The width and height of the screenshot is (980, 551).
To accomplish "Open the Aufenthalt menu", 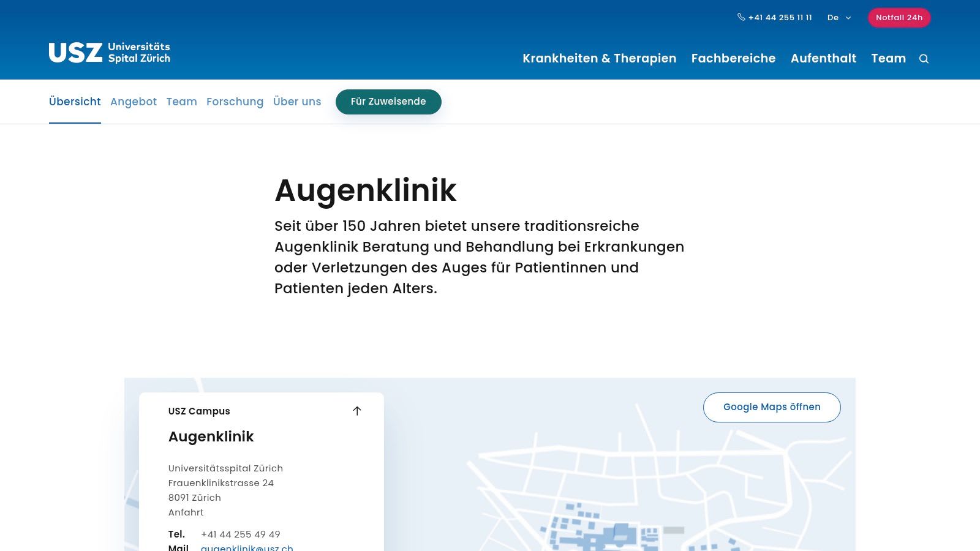I will 823,58.
